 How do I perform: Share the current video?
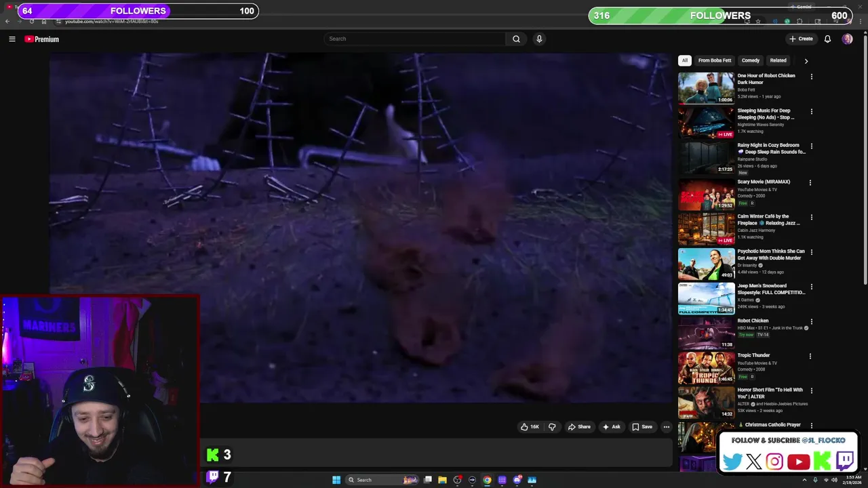pyautogui.click(x=579, y=427)
